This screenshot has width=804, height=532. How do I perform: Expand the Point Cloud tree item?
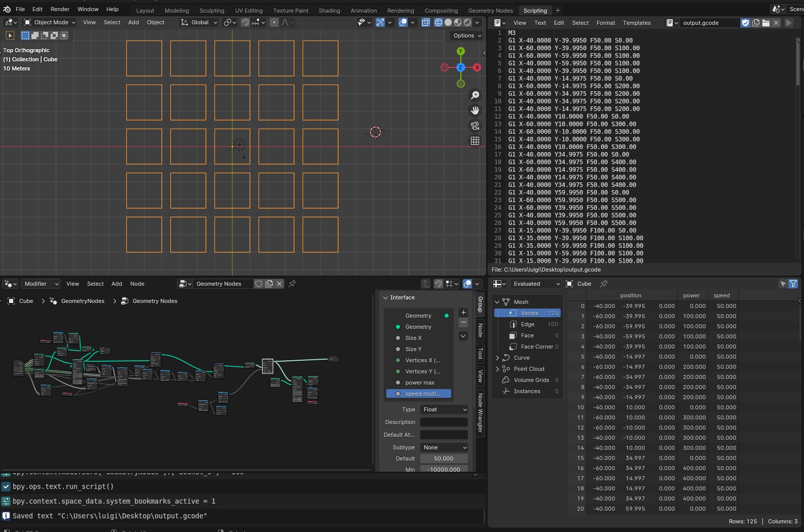coord(497,369)
